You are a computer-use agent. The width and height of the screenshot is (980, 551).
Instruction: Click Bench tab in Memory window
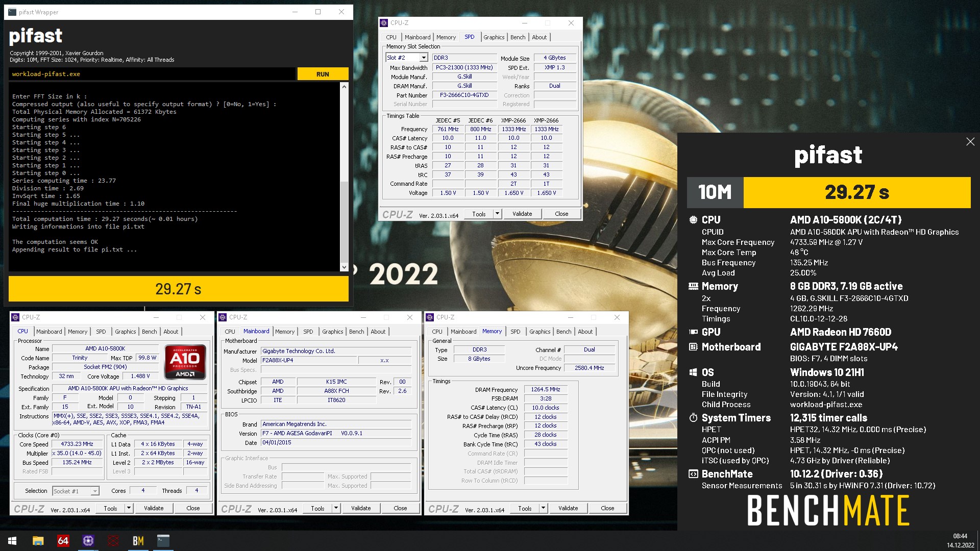click(x=563, y=332)
